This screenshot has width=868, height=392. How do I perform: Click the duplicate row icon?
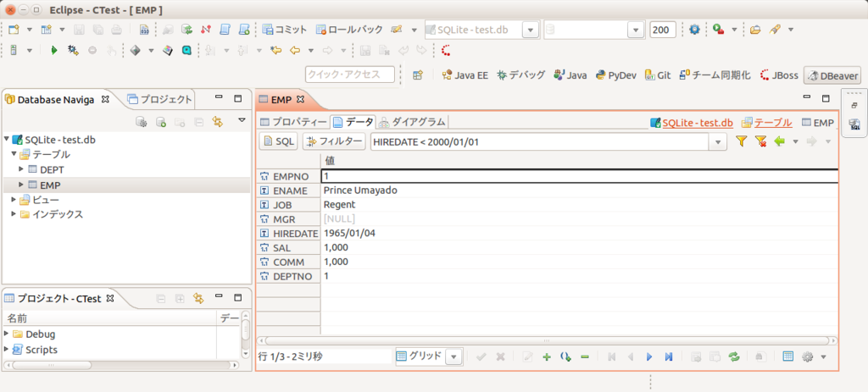pos(565,356)
